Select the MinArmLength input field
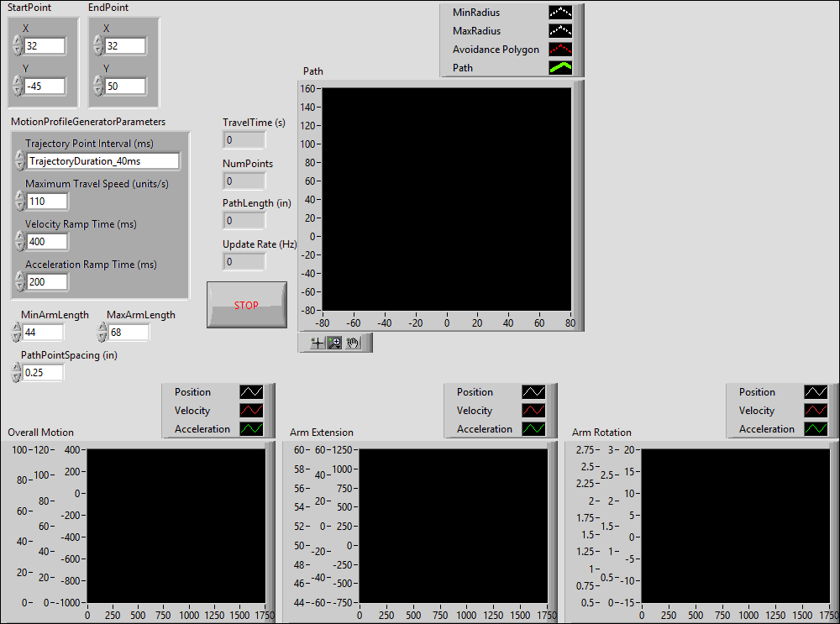840x624 pixels. [x=42, y=332]
